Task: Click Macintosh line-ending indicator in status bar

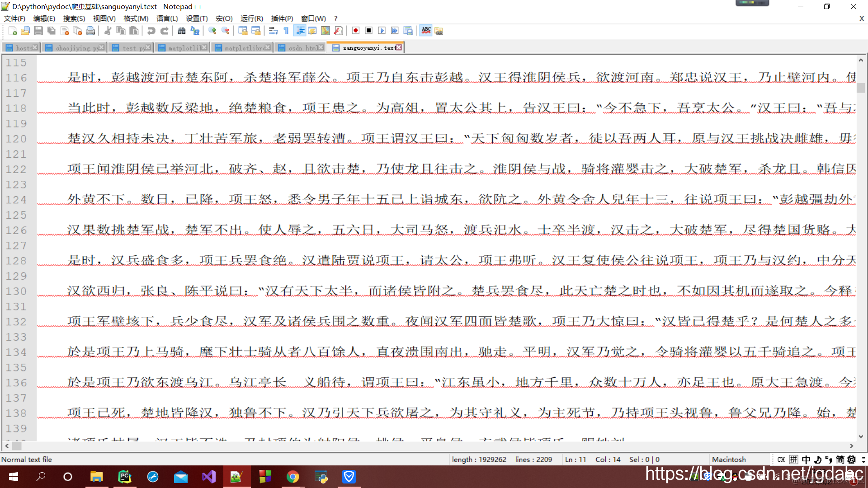Action: point(728,460)
